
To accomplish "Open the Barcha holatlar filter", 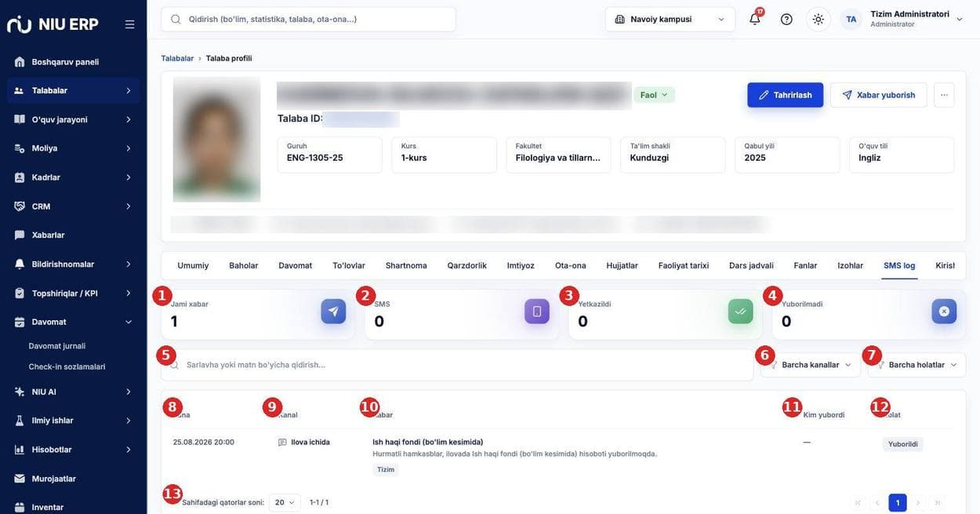I will [917, 365].
